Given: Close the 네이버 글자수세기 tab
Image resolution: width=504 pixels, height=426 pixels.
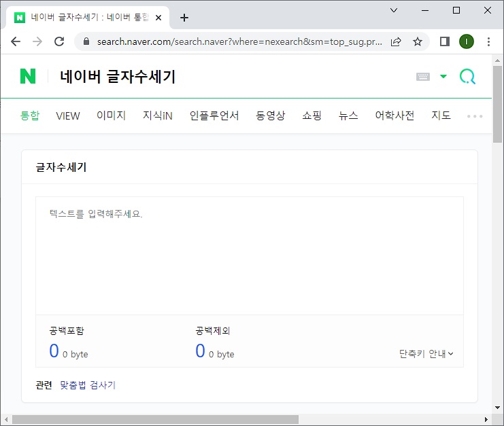Looking at the screenshot, I should pyautogui.click(x=158, y=18).
